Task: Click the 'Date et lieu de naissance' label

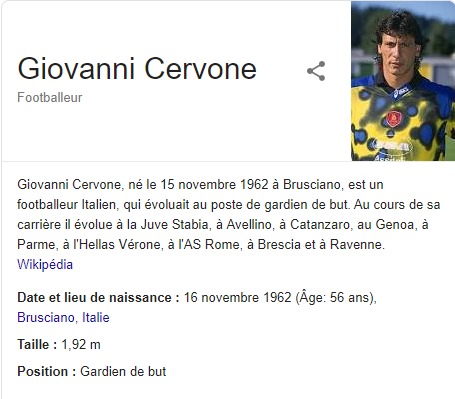Action: click(x=98, y=297)
